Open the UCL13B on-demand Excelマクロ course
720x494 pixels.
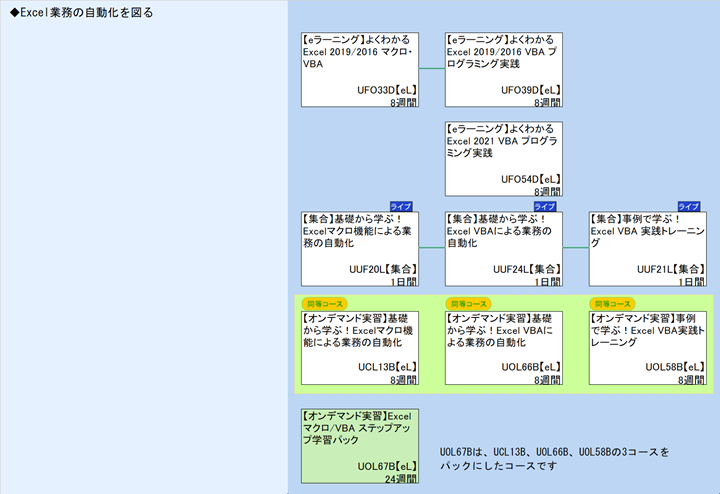click(360, 347)
